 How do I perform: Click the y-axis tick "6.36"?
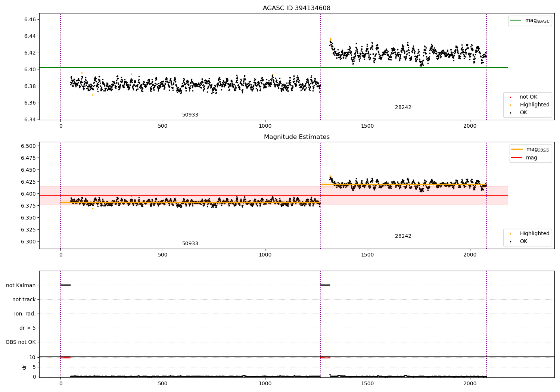click(30, 103)
